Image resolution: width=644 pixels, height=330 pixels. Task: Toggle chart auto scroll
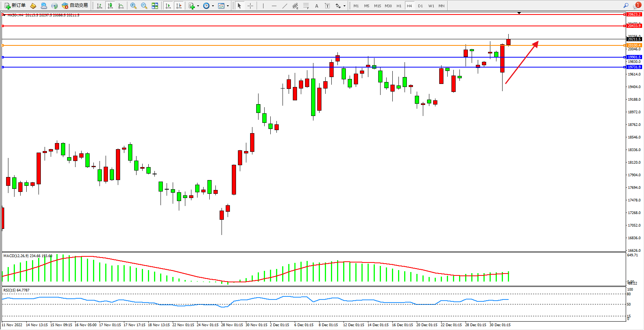168,6
